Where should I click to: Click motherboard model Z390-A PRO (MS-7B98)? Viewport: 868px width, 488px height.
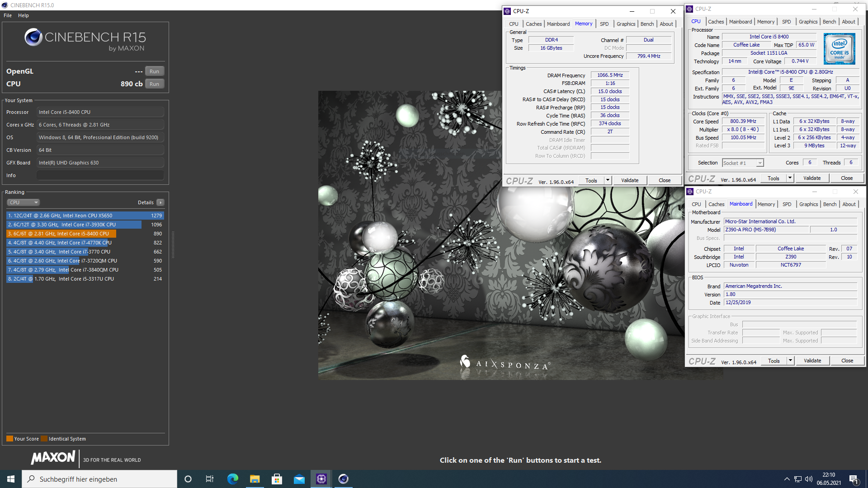point(766,230)
